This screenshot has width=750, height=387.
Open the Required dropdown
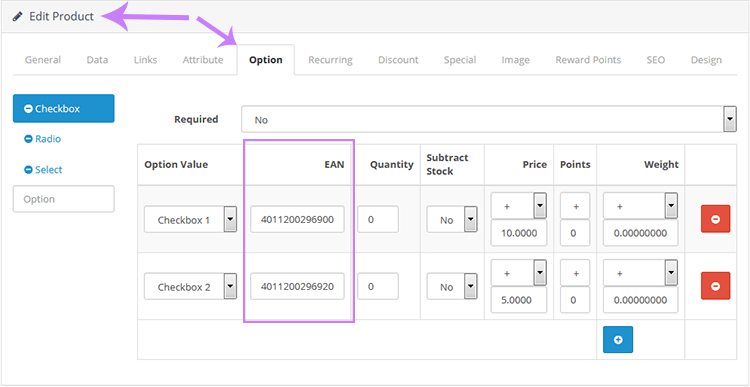pos(489,119)
